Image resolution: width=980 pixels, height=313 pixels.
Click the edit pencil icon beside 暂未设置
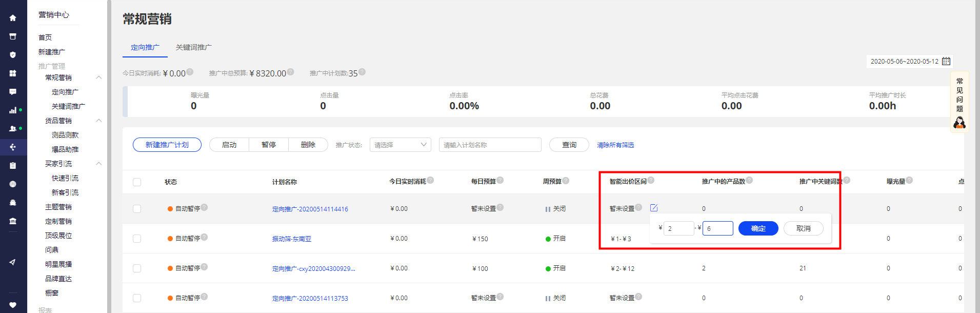654,208
